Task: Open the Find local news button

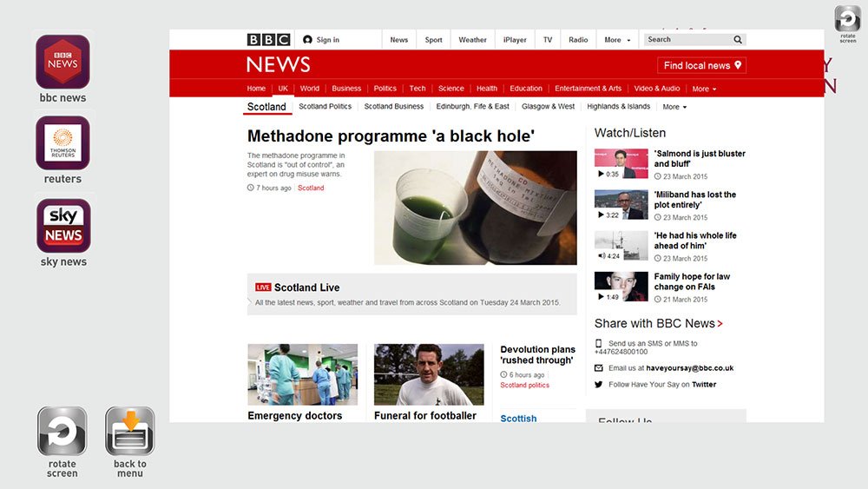Action: [x=702, y=65]
